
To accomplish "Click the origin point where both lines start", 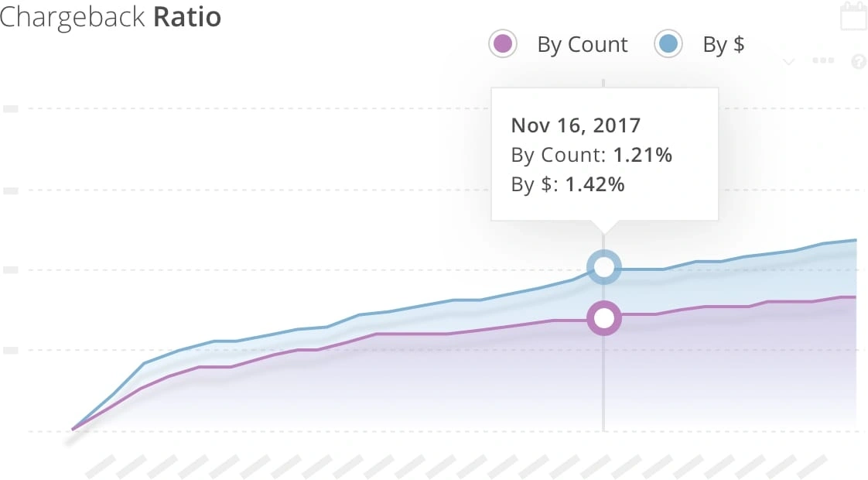I will (x=73, y=428).
